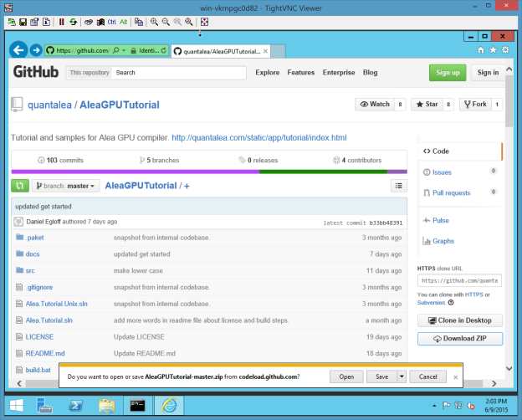
Task: Open Pull requests in sidebar
Action: pyautogui.click(x=451, y=192)
